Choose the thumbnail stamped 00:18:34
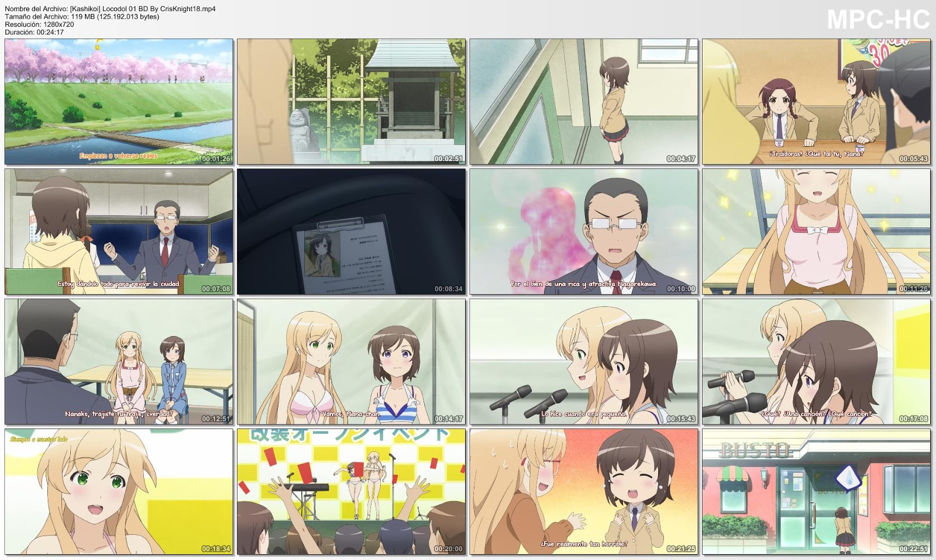This screenshot has height=560, width=936. click(119, 492)
